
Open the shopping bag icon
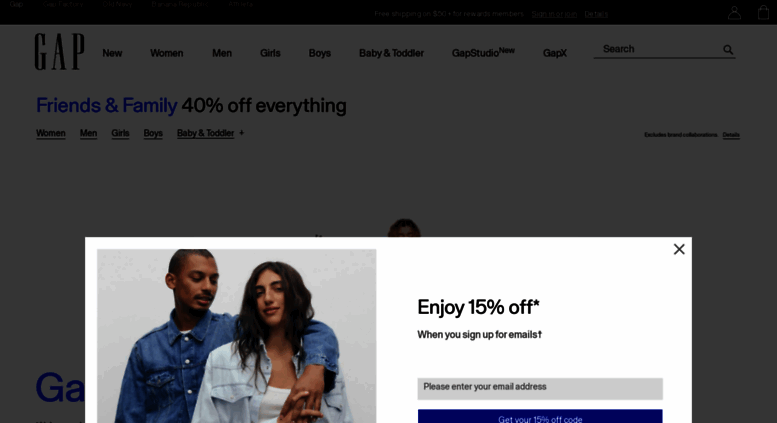point(764,12)
